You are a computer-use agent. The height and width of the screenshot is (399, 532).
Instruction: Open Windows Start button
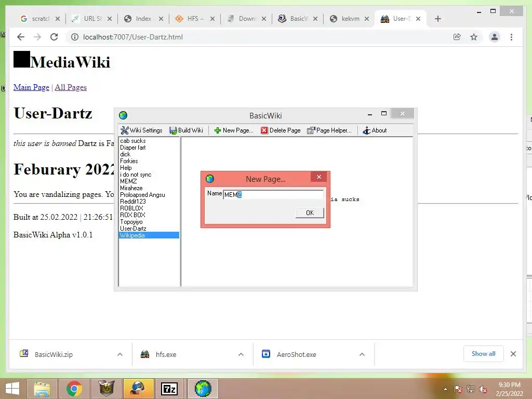click(x=12, y=389)
